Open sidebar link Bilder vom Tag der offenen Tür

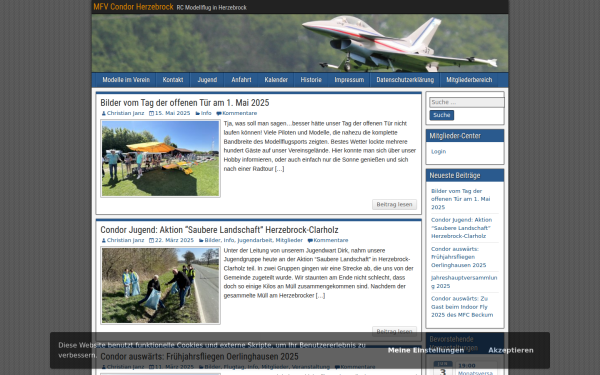pos(460,199)
